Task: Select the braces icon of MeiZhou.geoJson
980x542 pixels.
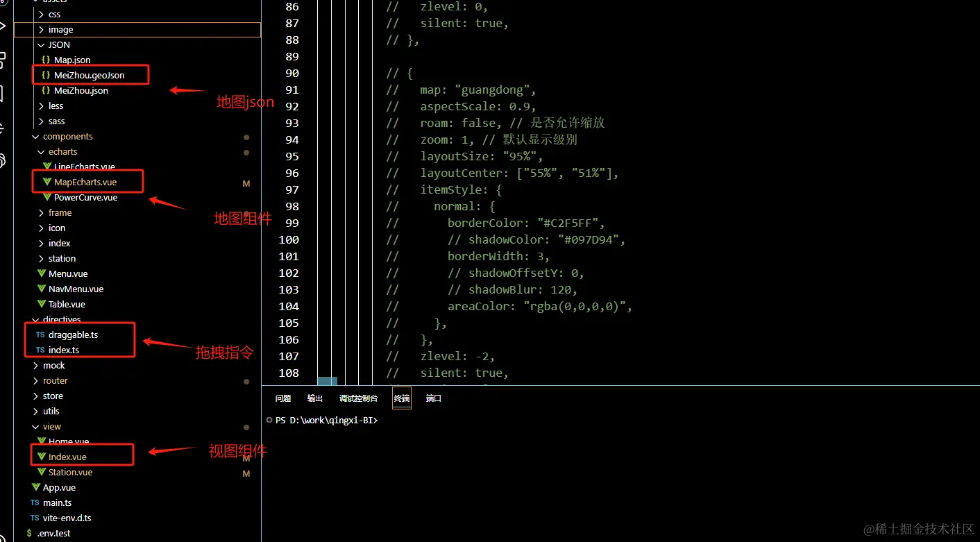Action: coord(46,76)
